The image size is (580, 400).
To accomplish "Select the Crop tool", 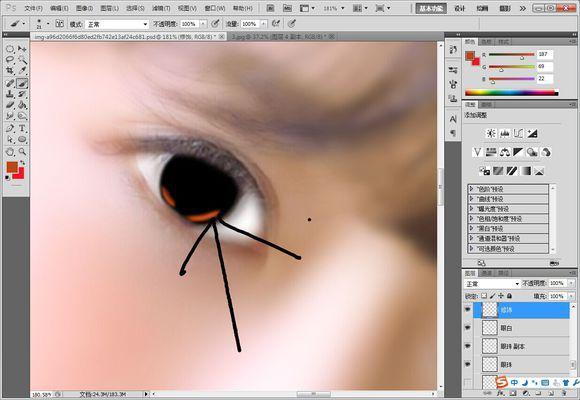I will click(10, 70).
